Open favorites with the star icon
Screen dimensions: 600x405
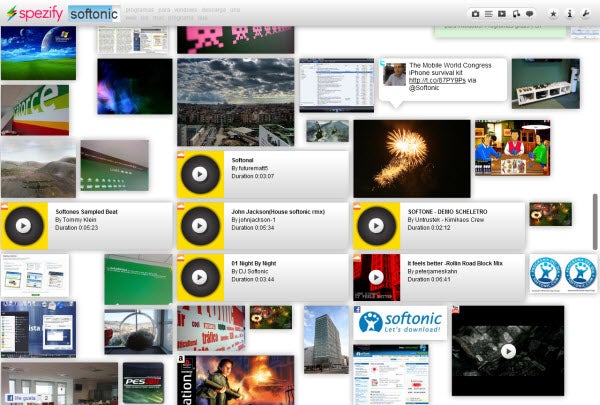pyautogui.click(x=553, y=14)
